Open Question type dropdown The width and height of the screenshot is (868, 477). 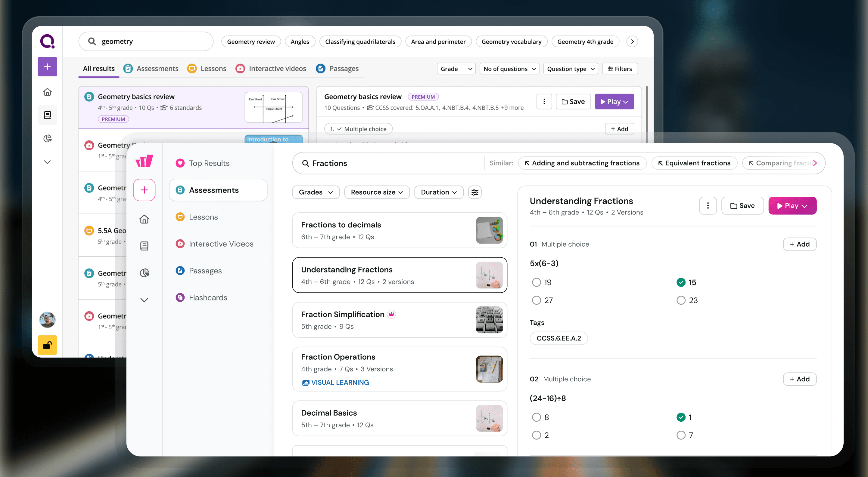pyautogui.click(x=570, y=69)
